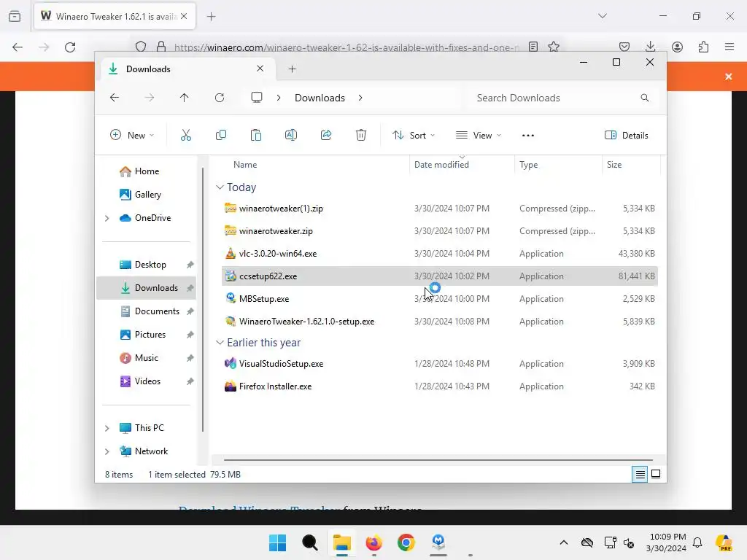Click the chevron before Downloads breadcrumb

coord(279,98)
